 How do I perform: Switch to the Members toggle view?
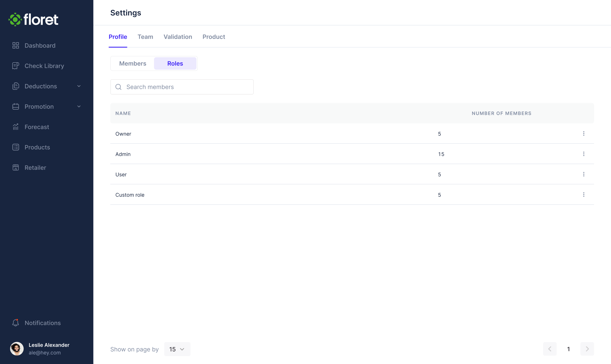pos(133,63)
